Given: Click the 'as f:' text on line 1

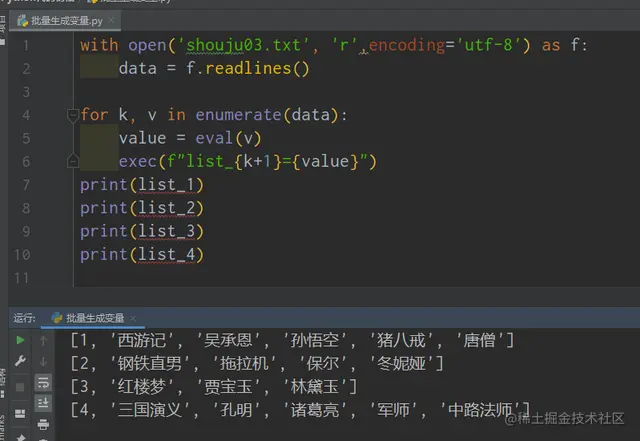Looking at the screenshot, I should (x=564, y=45).
